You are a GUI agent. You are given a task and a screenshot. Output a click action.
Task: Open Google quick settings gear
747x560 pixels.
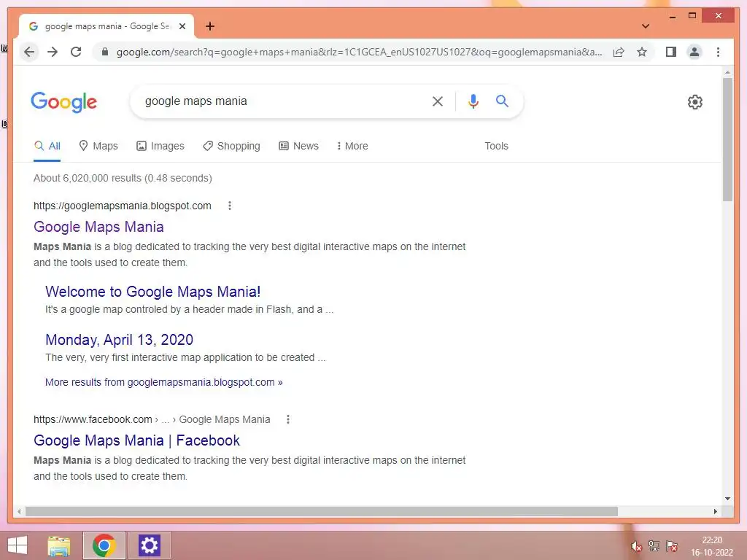click(x=694, y=102)
